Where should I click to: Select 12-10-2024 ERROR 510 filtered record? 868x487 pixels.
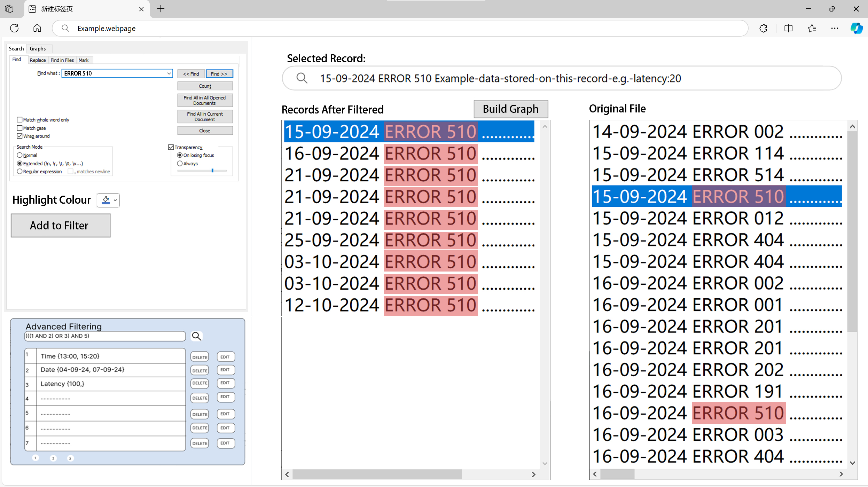click(x=409, y=305)
